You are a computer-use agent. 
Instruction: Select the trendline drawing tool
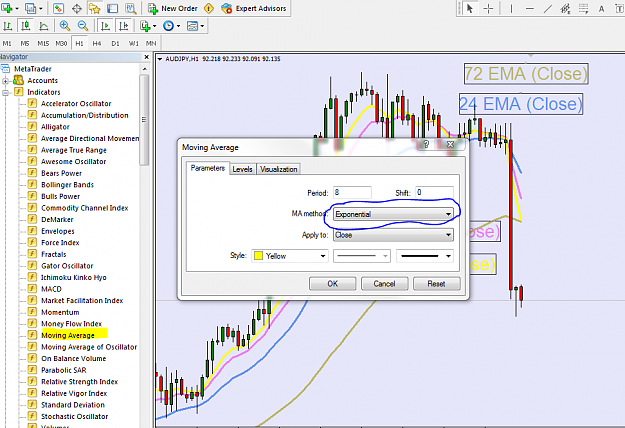coord(548,8)
